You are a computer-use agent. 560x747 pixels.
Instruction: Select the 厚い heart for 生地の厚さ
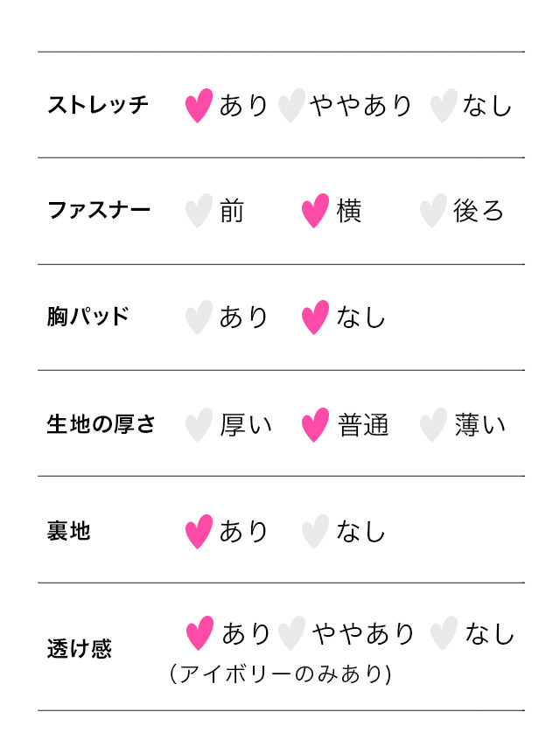point(199,425)
